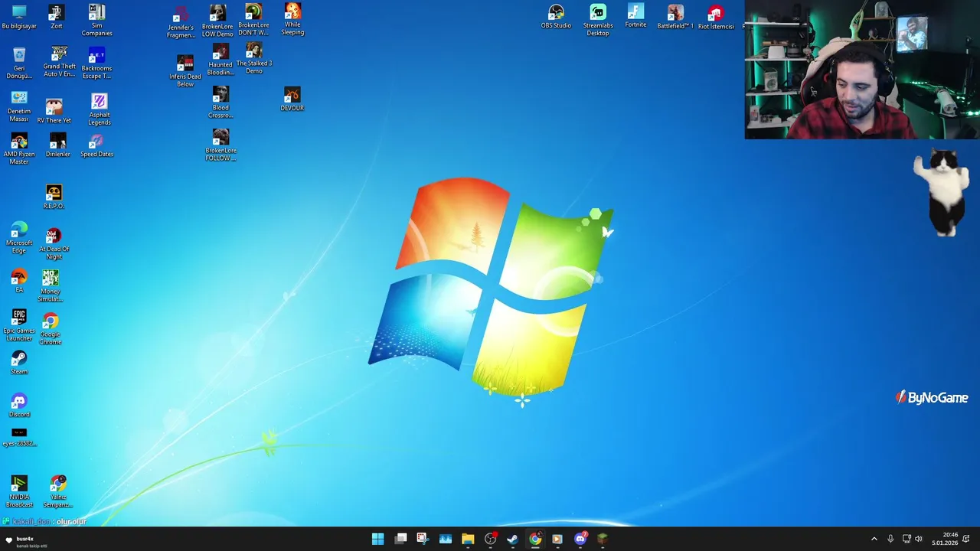Select the Geri Dönüşüm recycle bin icon
This screenshot has height=551, width=980.
19,64
